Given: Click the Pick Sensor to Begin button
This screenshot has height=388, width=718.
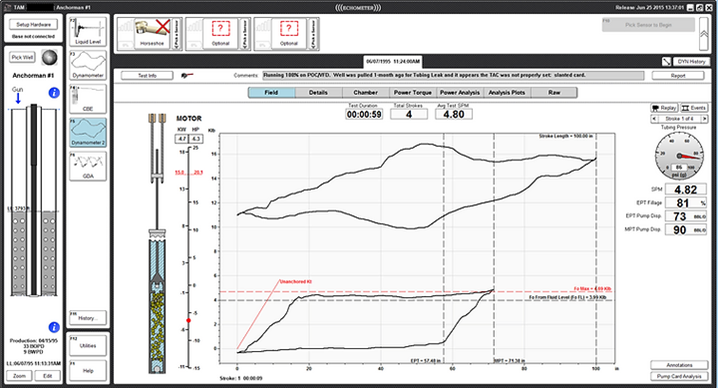Looking at the screenshot, I should pos(648,25).
